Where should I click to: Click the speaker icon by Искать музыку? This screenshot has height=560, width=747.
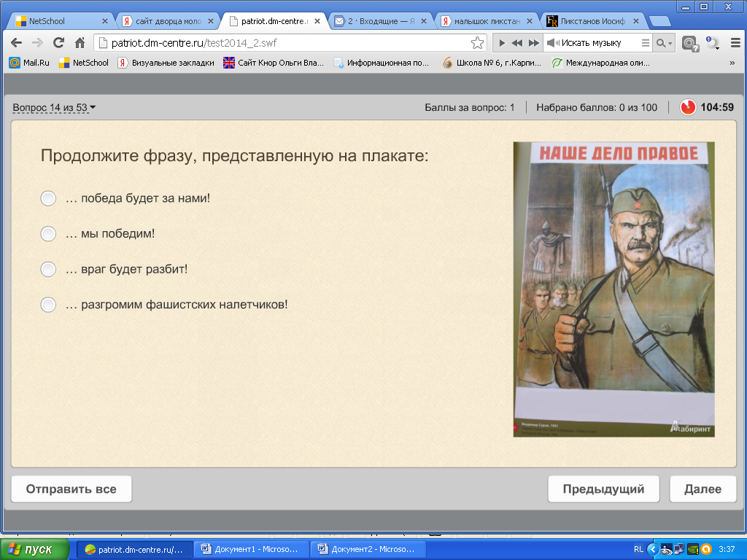(x=553, y=43)
